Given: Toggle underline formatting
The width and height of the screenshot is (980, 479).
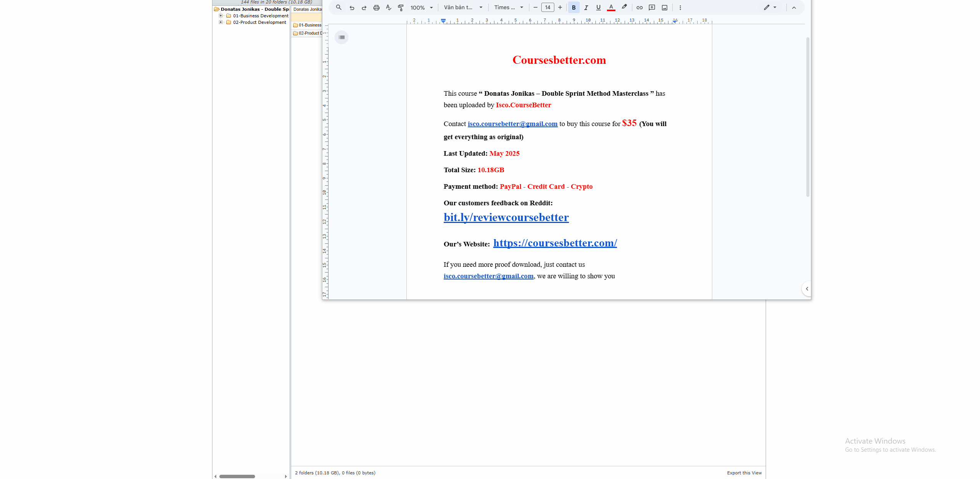Looking at the screenshot, I should point(598,7).
